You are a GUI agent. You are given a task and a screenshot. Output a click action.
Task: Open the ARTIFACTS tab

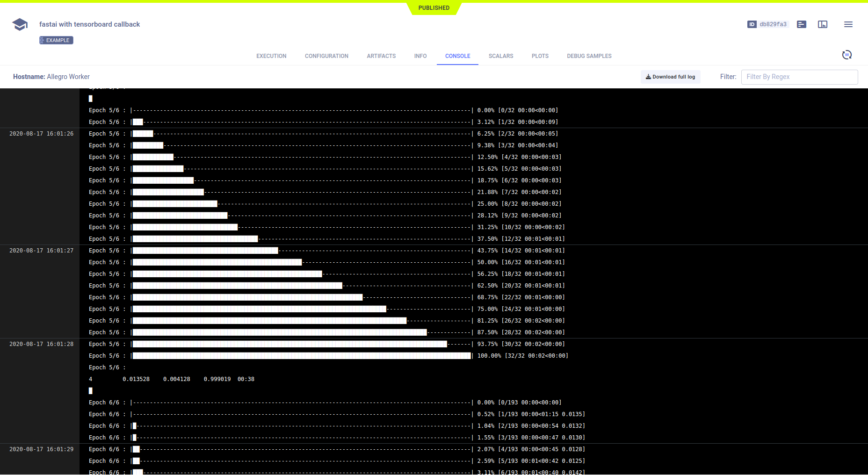coord(381,56)
